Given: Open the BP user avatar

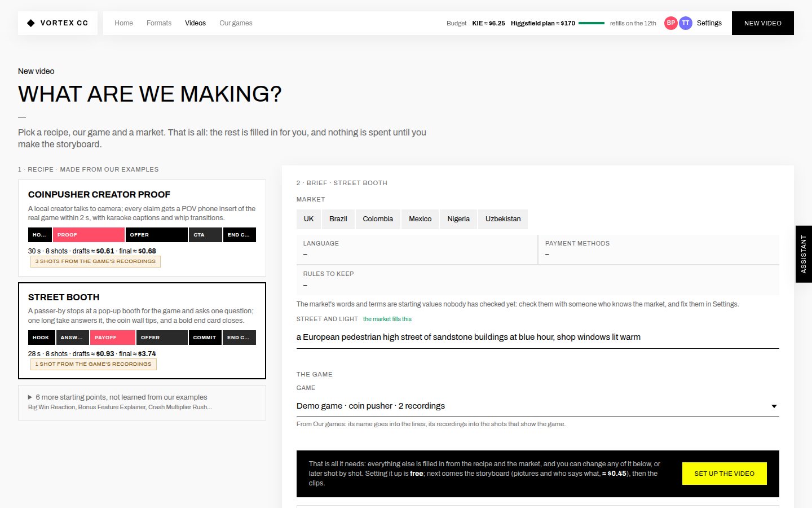Looking at the screenshot, I should (670, 23).
